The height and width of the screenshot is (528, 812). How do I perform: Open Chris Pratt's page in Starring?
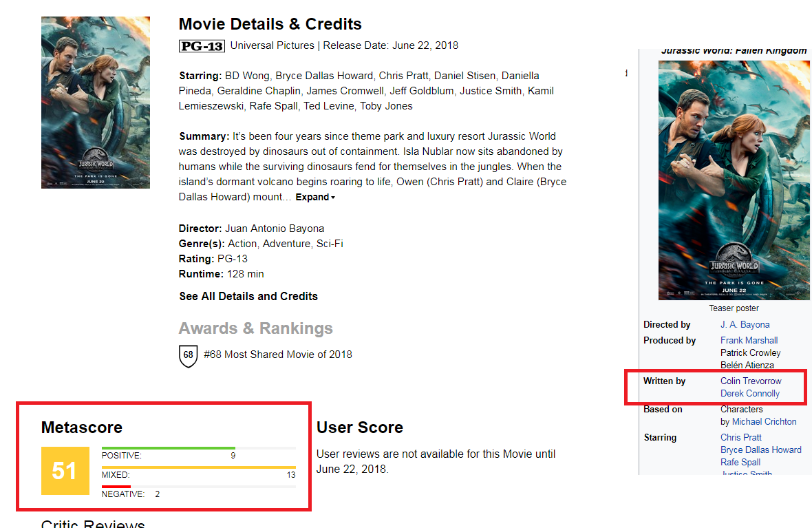coord(740,437)
